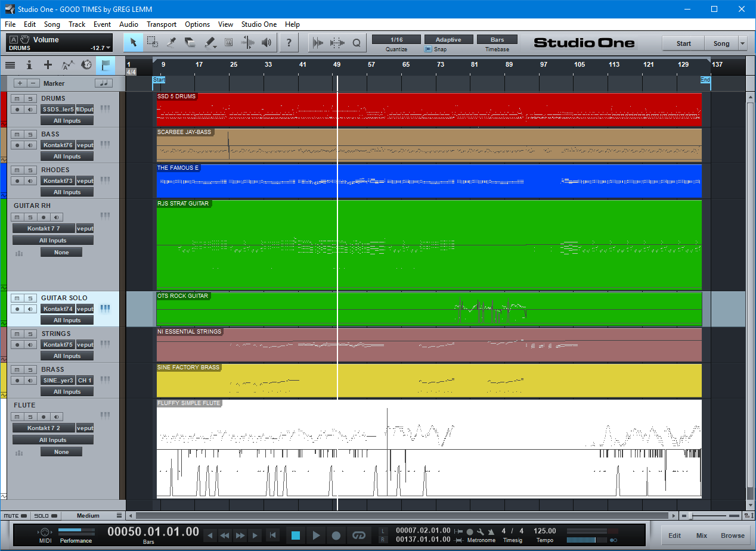Click the Return to Zero button
This screenshot has height=551, width=756.
(x=272, y=536)
